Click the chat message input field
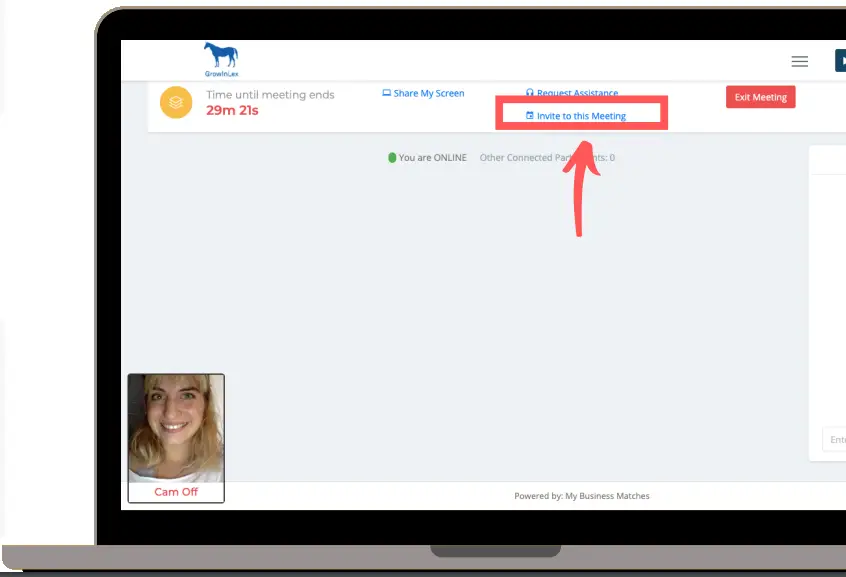Viewport: 846px width, 577px height. pos(834,439)
